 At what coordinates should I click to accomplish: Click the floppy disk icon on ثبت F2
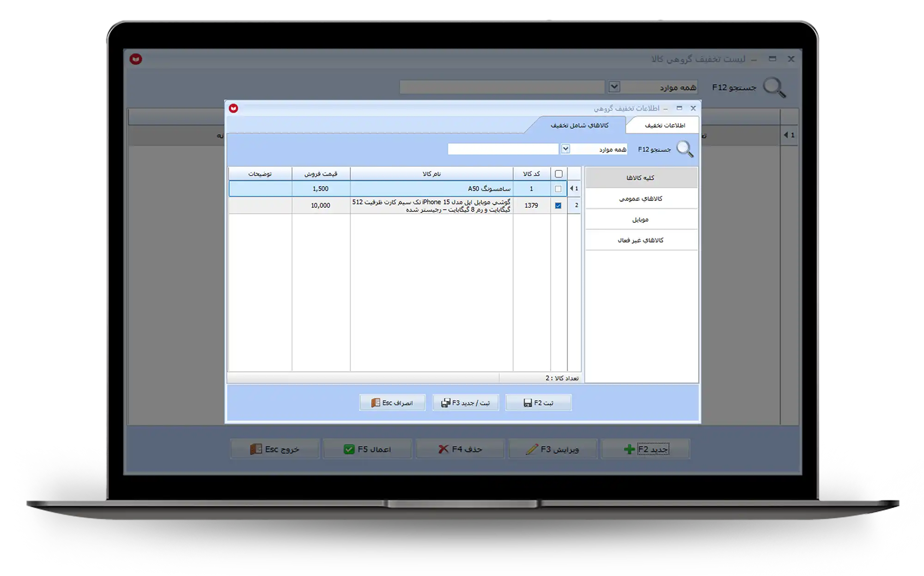click(528, 403)
